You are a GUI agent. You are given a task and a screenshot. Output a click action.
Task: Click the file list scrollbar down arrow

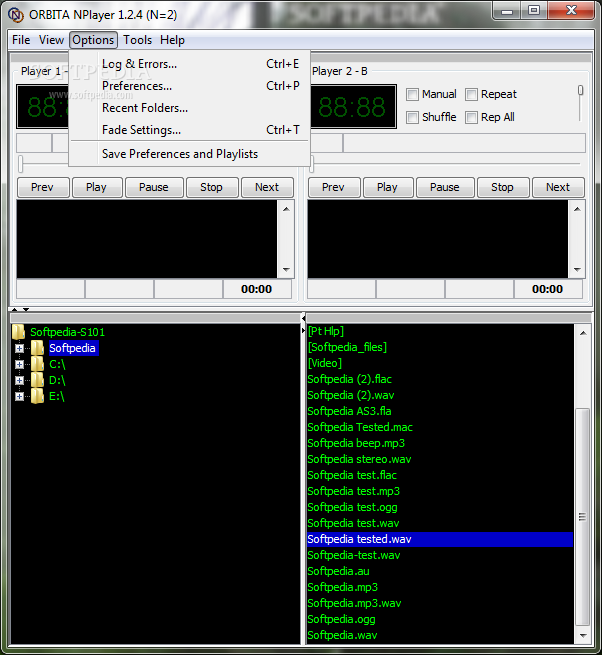pos(583,635)
